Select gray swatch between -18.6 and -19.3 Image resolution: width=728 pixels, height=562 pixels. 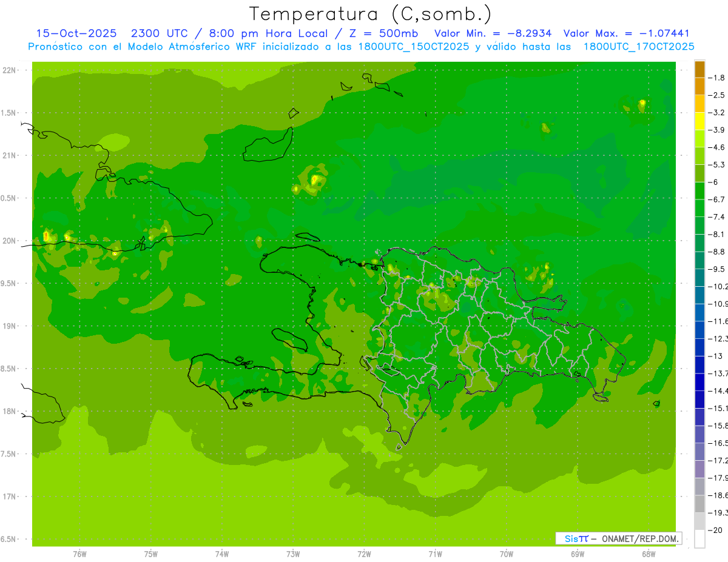[699, 503]
